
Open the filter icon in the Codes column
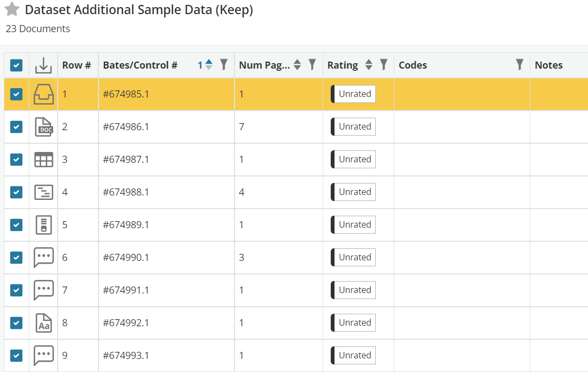point(519,64)
